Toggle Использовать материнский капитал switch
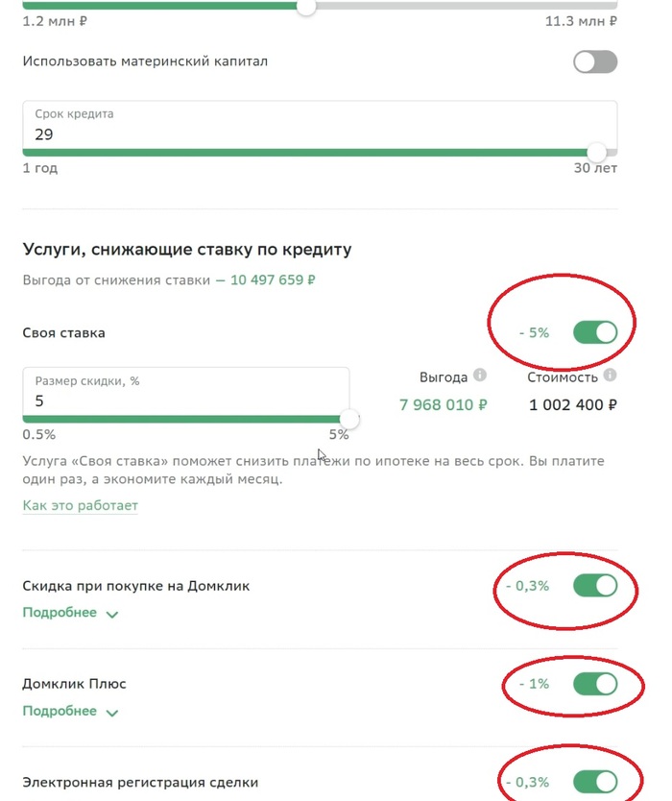This screenshot has width=672, height=801. click(595, 62)
